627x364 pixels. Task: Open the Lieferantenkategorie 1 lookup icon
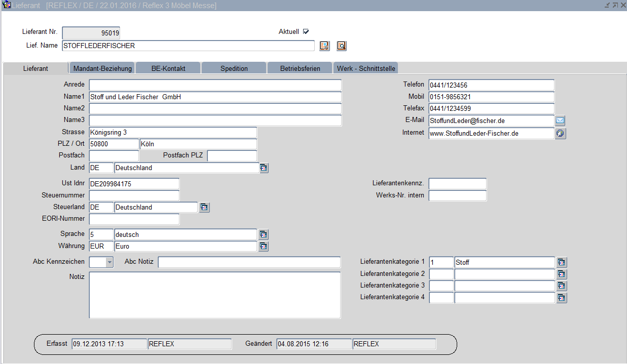coord(562,262)
